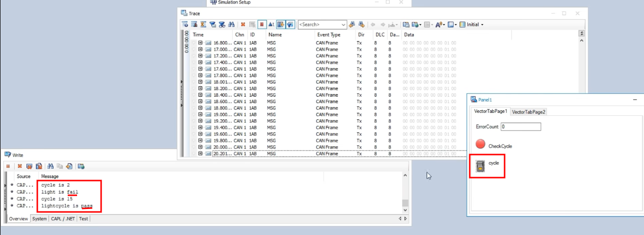Expand the trace row at 18.001

(200, 82)
